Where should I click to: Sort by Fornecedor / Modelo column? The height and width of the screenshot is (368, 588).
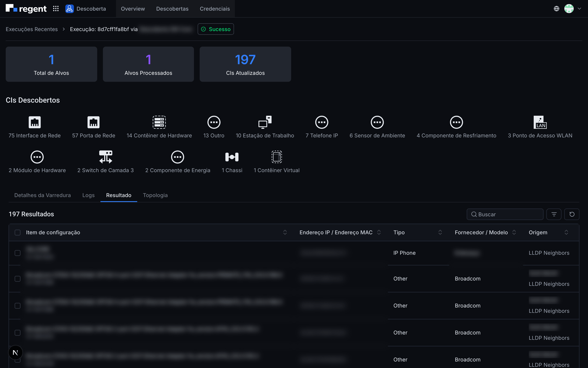coord(514,232)
